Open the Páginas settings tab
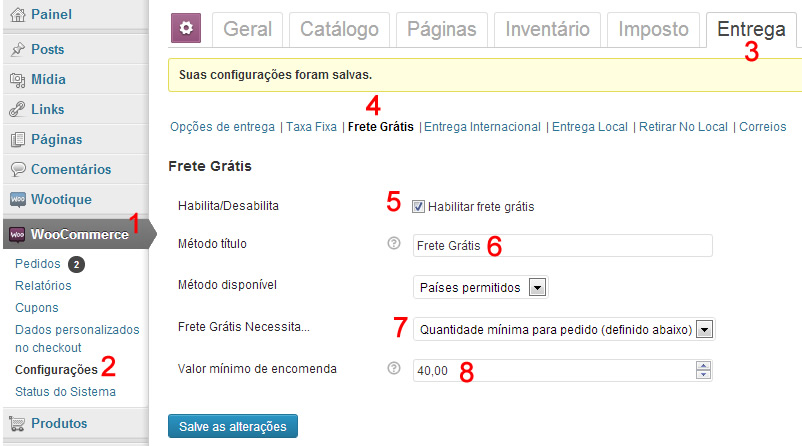 pos(441,30)
